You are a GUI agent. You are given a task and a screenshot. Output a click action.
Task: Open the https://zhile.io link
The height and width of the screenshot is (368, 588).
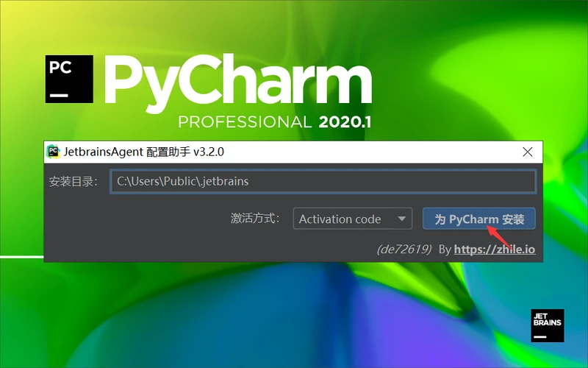pos(494,250)
